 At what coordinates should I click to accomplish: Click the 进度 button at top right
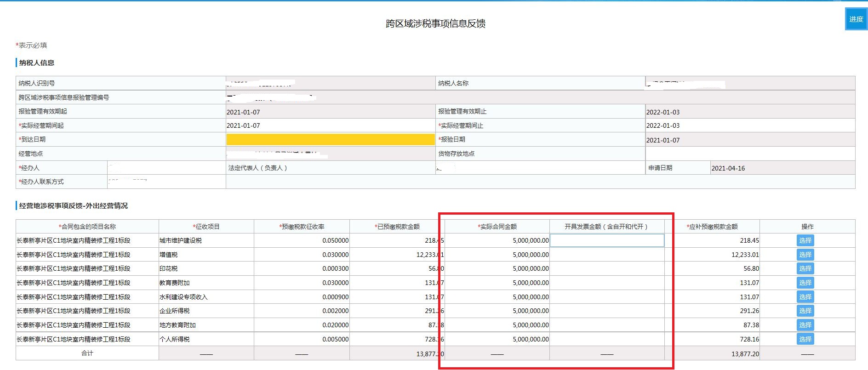tap(856, 19)
